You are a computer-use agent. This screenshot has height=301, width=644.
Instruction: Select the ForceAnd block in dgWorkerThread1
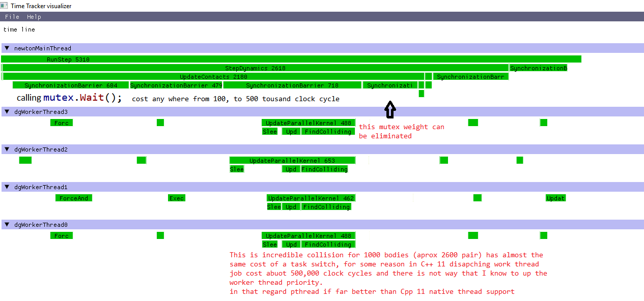[74, 198]
